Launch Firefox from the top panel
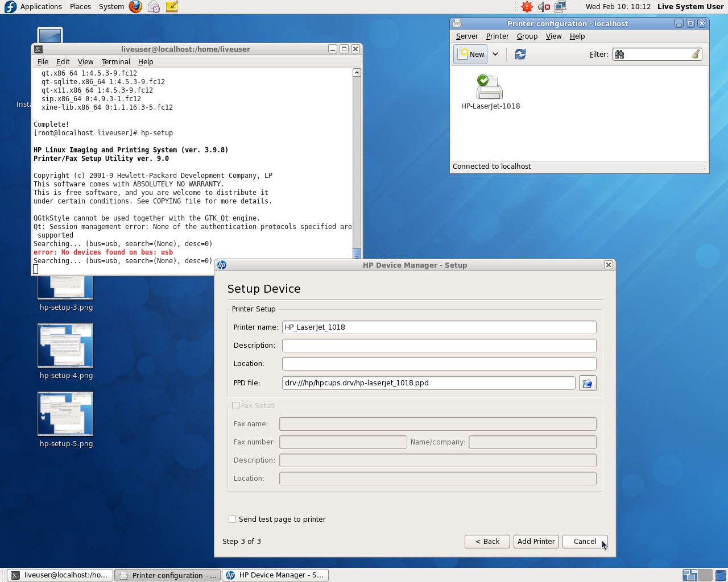The image size is (728, 582). 135,7
